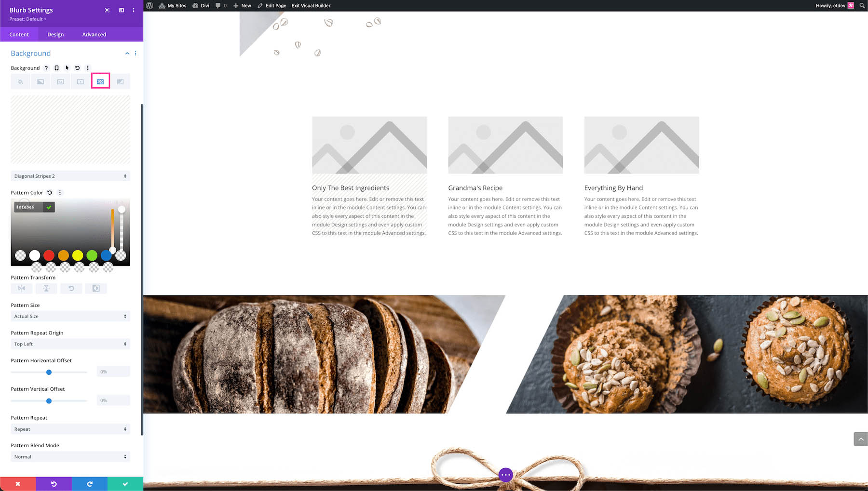This screenshot has height=491, width=868.
Task: Open the Design tab
Action: tap(55, 35)
